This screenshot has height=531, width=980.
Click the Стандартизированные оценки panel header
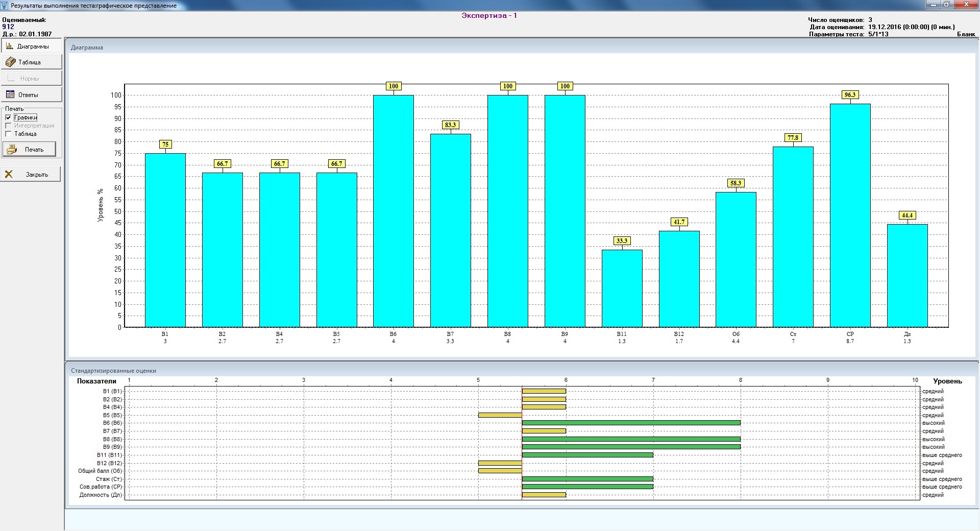coord(113,371)
